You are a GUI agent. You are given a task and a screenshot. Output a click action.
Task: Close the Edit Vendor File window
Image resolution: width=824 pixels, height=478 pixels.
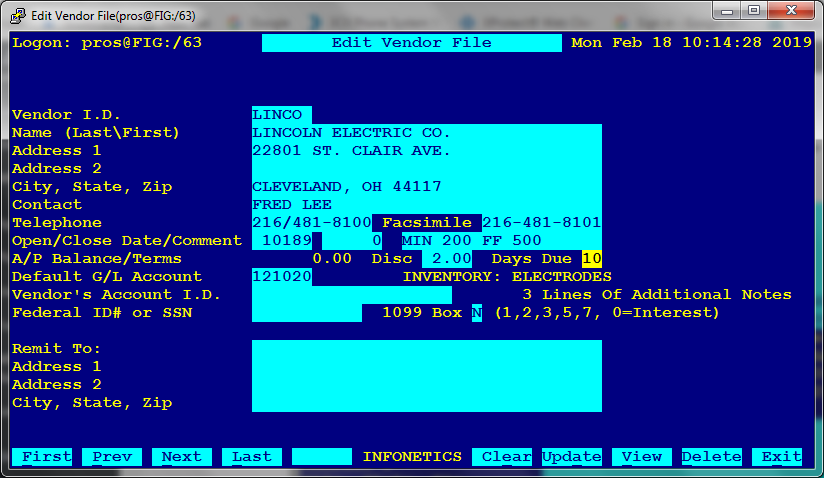pyautogui.click(x=791, y=11)
